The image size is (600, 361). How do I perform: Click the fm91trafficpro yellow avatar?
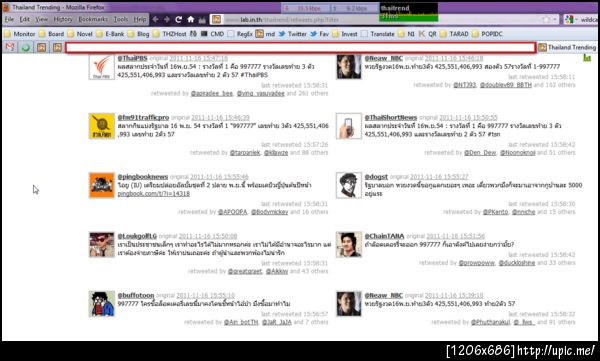(x=101, y=126)
